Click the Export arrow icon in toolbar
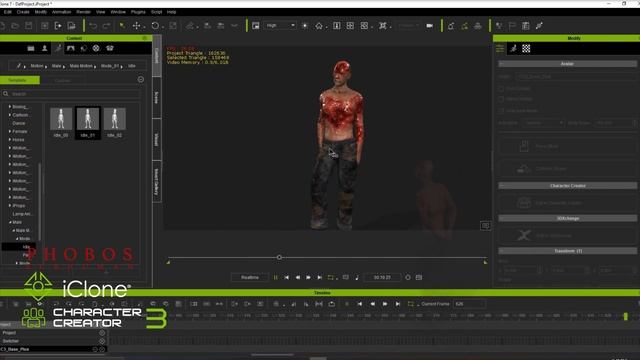This screenshot has width=640, height=360. point(58,26)
